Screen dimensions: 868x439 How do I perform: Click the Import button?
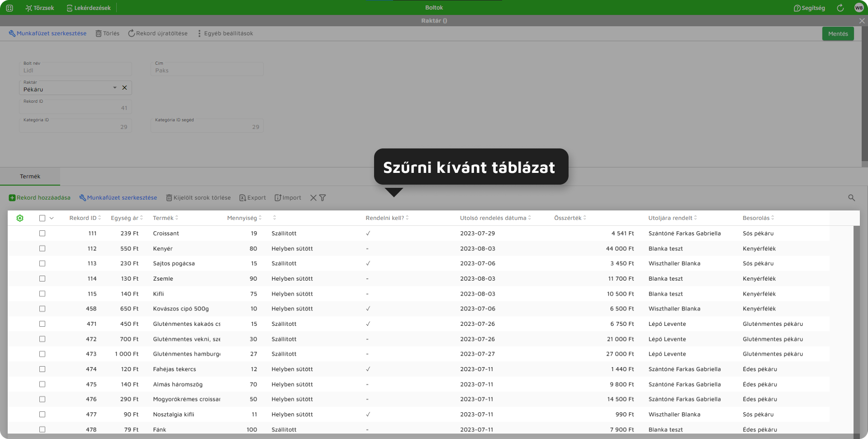point(288,198)
